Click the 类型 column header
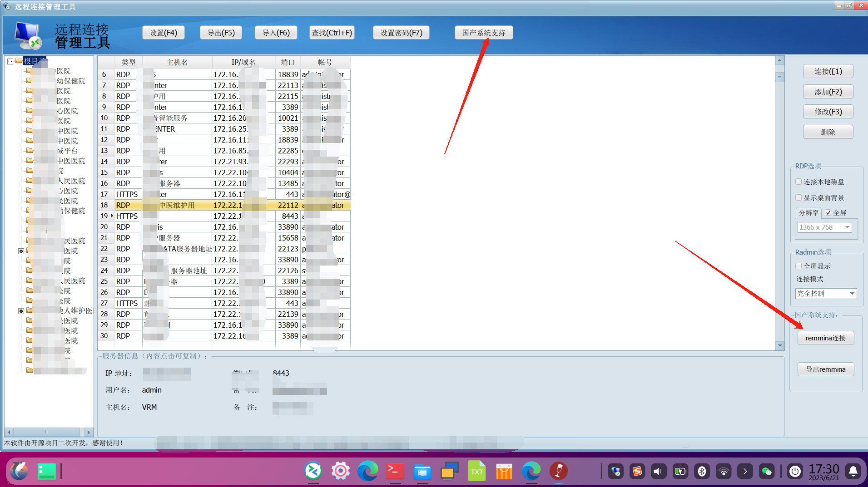 tap(129, 62)
